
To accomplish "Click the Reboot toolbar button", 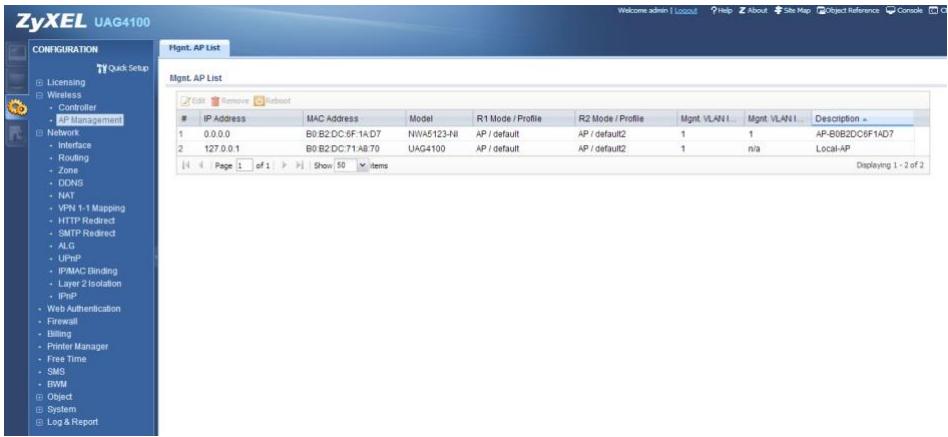I will pos(272,101).
